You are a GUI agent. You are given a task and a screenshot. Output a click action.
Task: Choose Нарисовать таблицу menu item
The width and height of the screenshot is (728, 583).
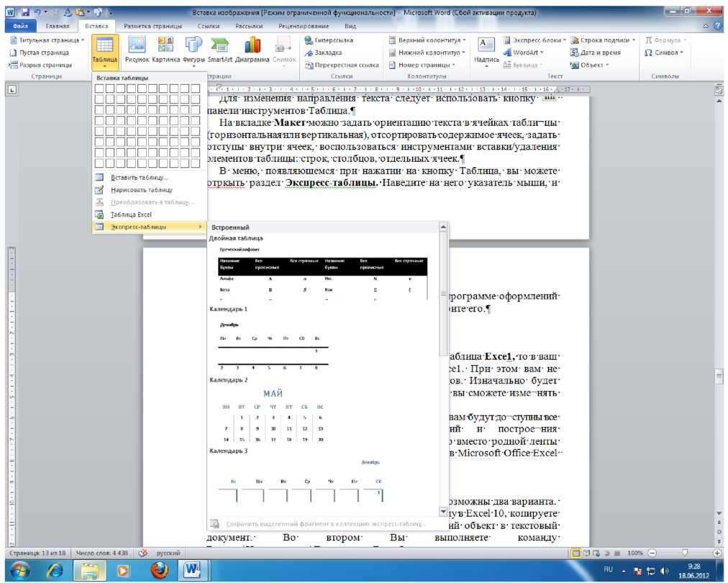tap(150, 190)
